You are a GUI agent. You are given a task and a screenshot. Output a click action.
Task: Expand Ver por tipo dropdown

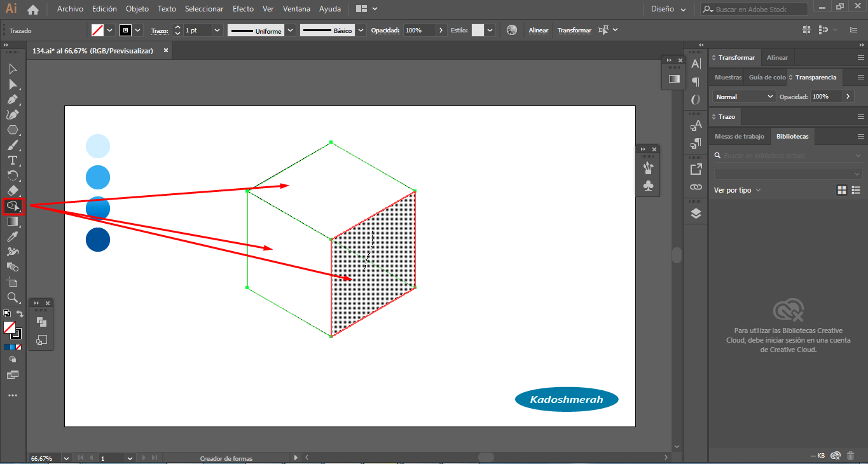coord(737,190)
